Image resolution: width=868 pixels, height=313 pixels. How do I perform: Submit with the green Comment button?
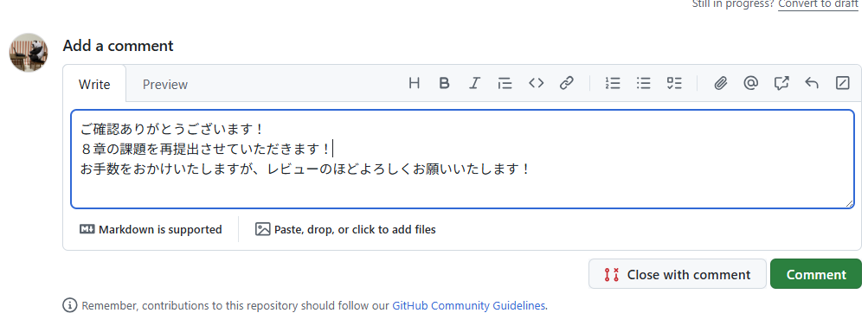coord(816,274)
